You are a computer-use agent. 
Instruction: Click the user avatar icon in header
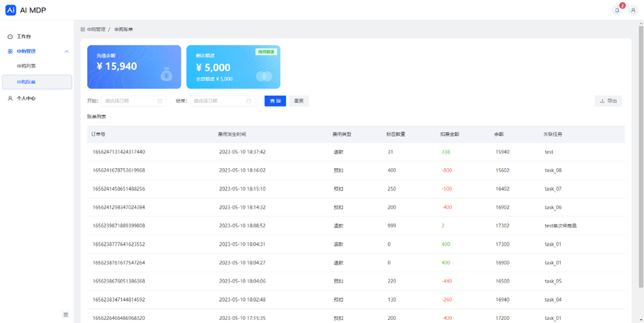coord(633,10)
